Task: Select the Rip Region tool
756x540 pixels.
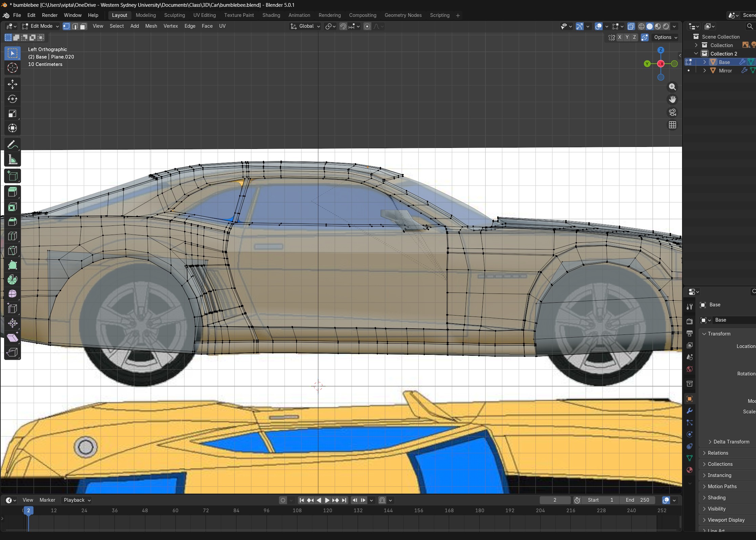Action: [x=13, y=352]
